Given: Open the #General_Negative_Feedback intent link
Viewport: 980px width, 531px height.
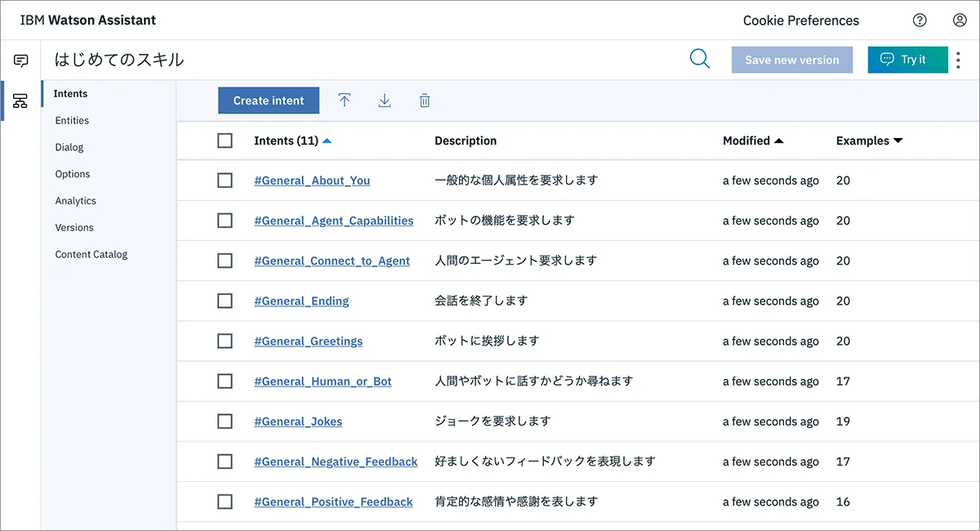Looking at the screenshot, I should click(336, 462).
